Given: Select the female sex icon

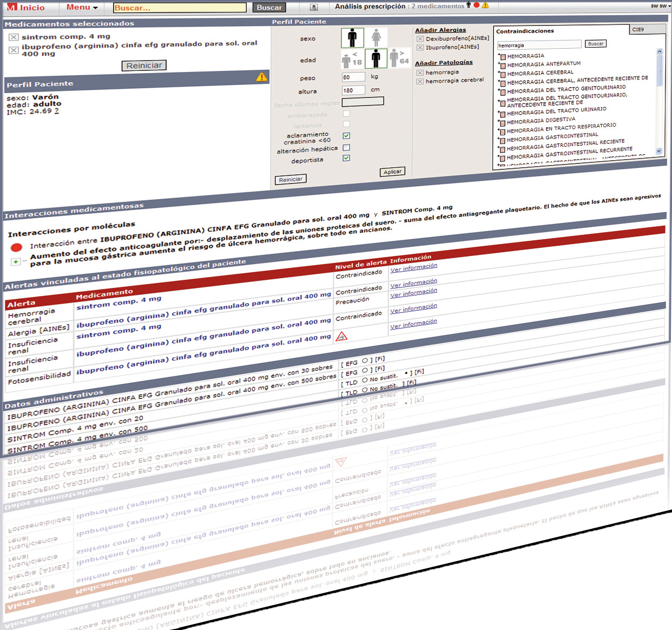Looking at the screenshot, I should coord(376,38).
